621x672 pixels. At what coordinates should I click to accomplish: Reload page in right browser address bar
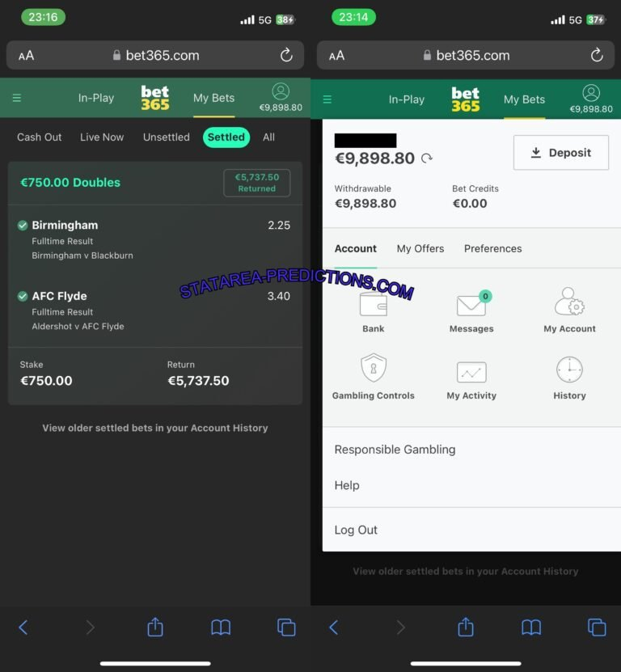[596, 56]
